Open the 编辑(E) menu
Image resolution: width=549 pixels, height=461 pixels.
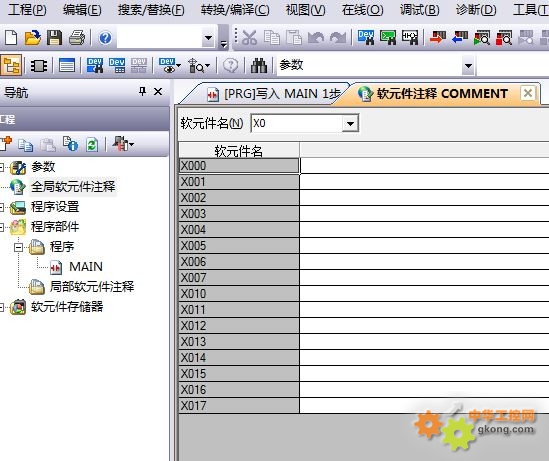82,10
